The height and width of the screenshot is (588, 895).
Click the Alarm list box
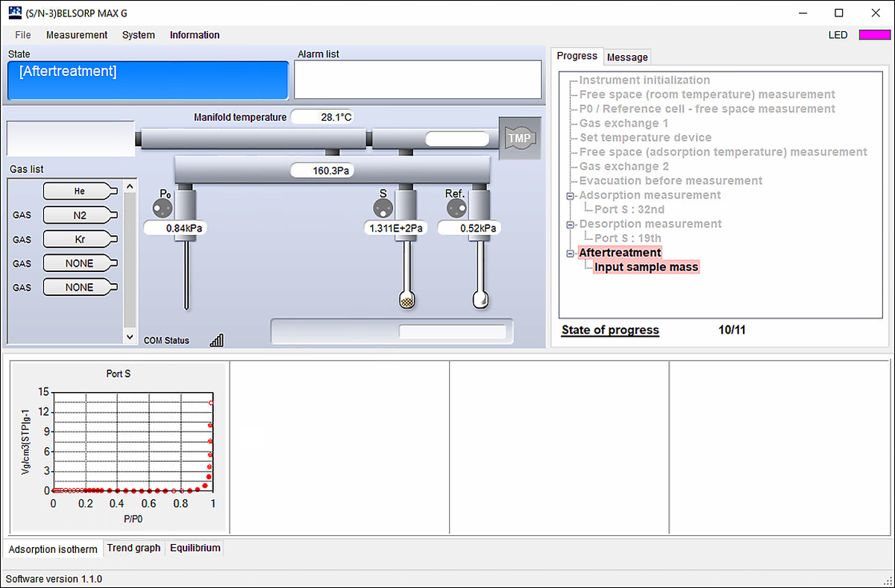(x=418, y=80)
